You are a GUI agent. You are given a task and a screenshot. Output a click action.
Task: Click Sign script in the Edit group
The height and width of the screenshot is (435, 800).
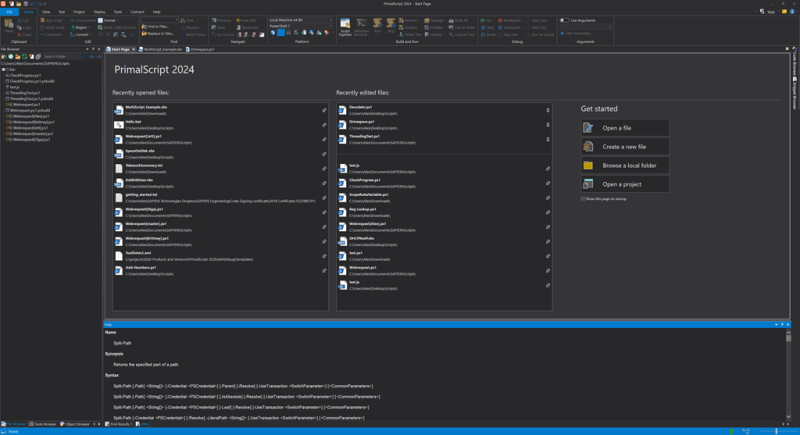[x=51, y=20]
